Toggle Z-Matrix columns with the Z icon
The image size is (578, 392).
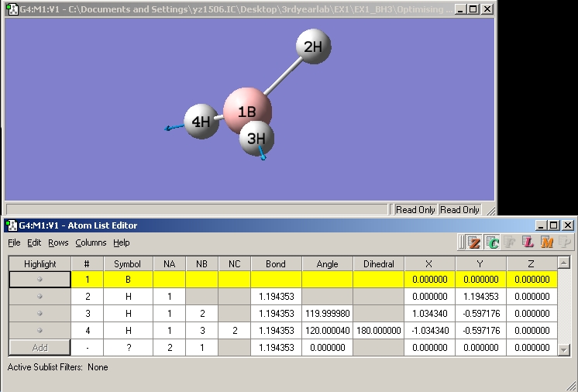point(474,242)
